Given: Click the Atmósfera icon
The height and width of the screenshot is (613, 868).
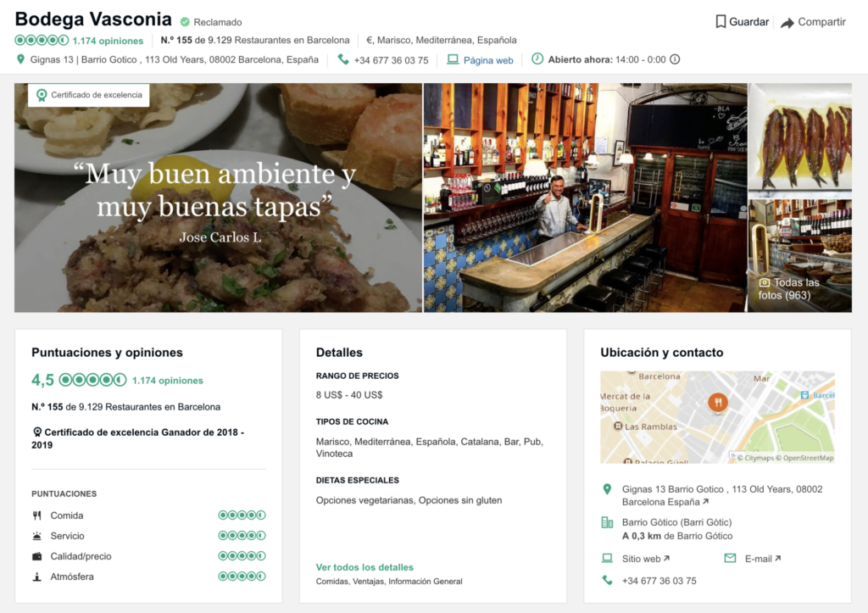Looking at the screenshot, I should (x=37, y=577).
